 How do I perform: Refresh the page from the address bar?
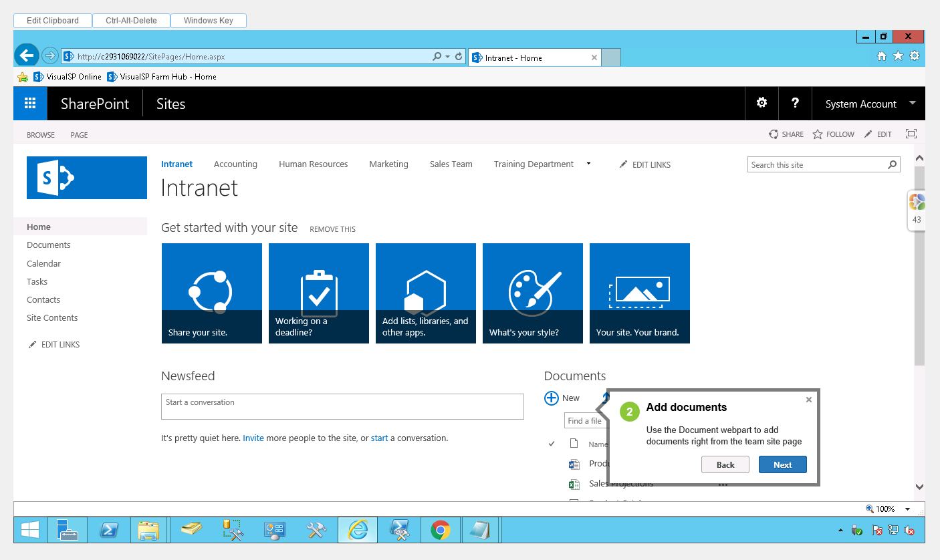click(x=459, y=57)
